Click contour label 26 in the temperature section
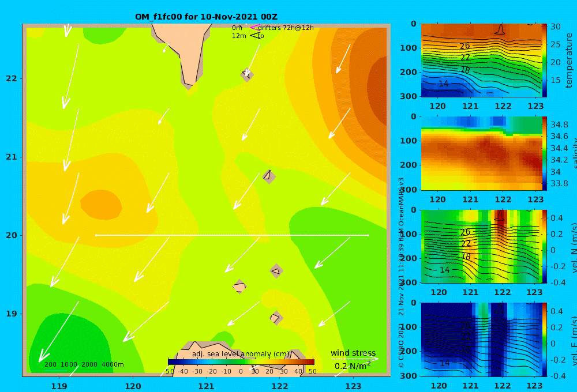The width and height of the screenshot is (577, 392). [x=464, y=46]
